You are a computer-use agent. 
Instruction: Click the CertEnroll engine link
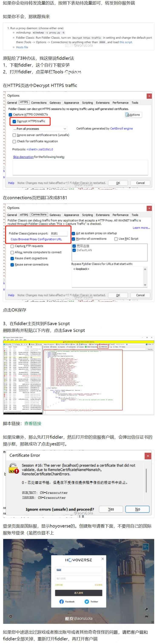(x=121, y=128)
